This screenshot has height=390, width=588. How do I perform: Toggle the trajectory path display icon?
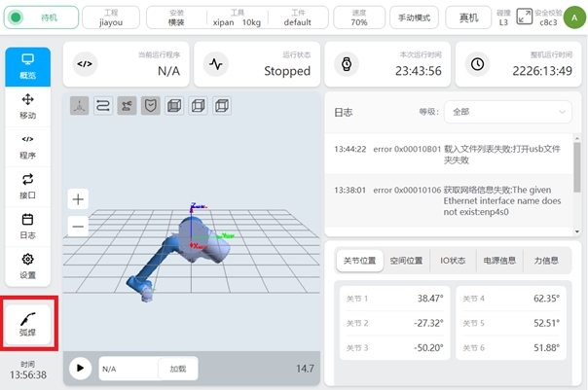pos(102,106)
